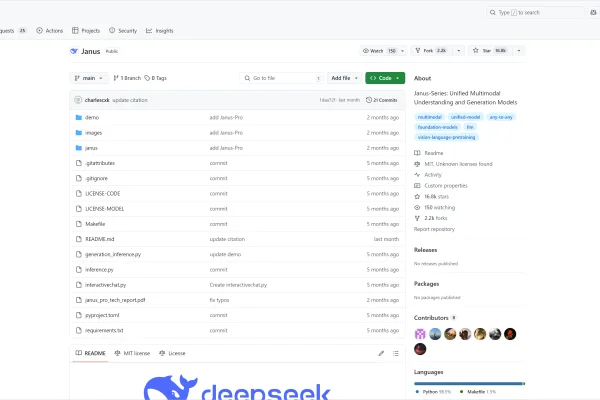600x400 pixels.
Task: Open the janus folder
Action: point(91,148)
